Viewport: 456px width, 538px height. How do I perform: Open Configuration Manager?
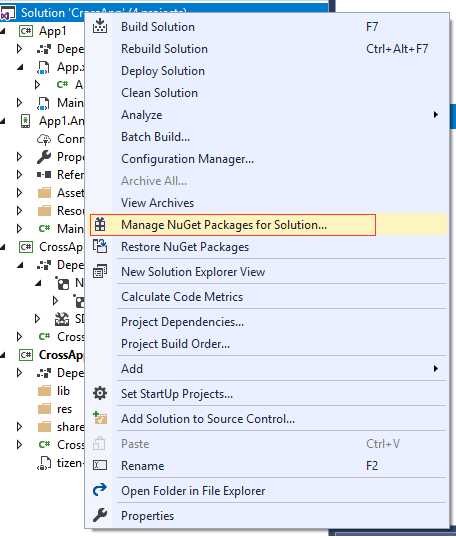point(187,159)
